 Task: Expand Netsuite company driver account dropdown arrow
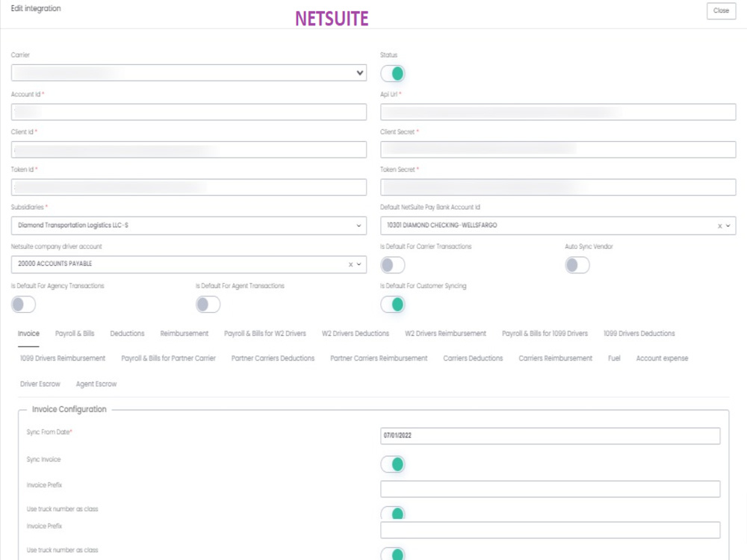tap(359, 264)
